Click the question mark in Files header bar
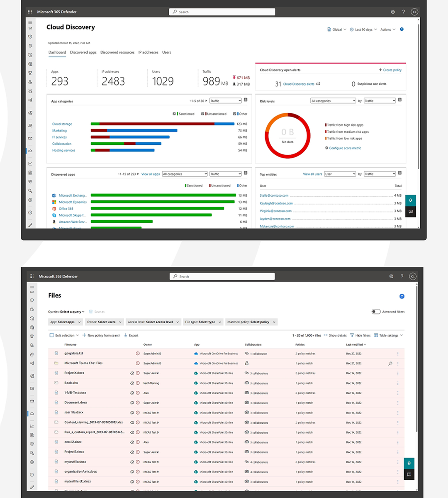The image size is (448, 498). (402, 276)
